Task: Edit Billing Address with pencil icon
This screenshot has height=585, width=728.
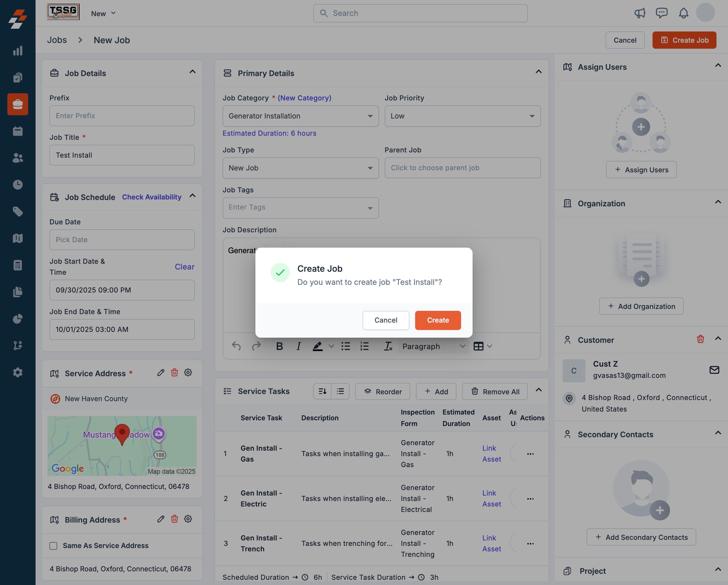Action: (161, 519)
